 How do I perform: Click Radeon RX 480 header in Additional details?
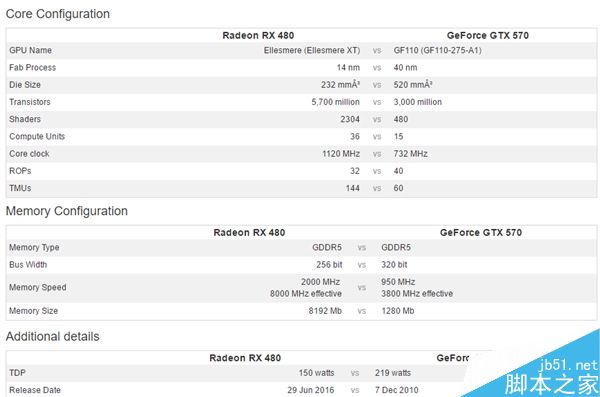(x=245, y=358)
